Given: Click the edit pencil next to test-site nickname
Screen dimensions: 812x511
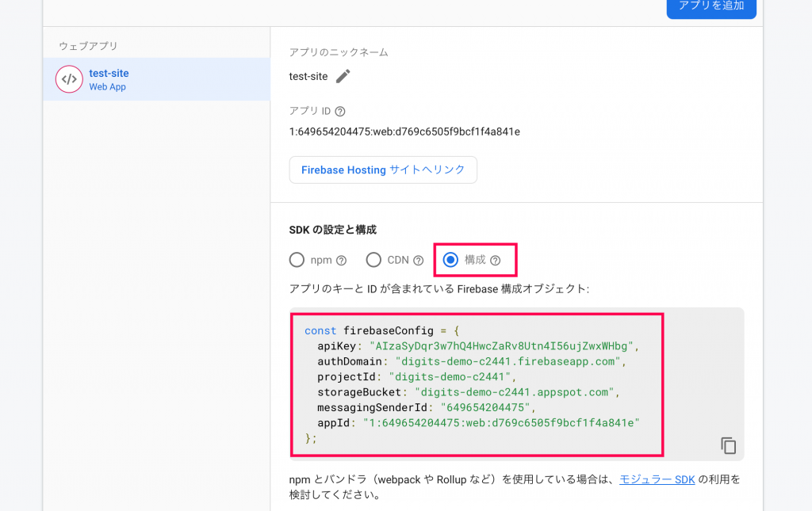Looking at the screenshot, I should pyautogui.click(x=343, y=76).
